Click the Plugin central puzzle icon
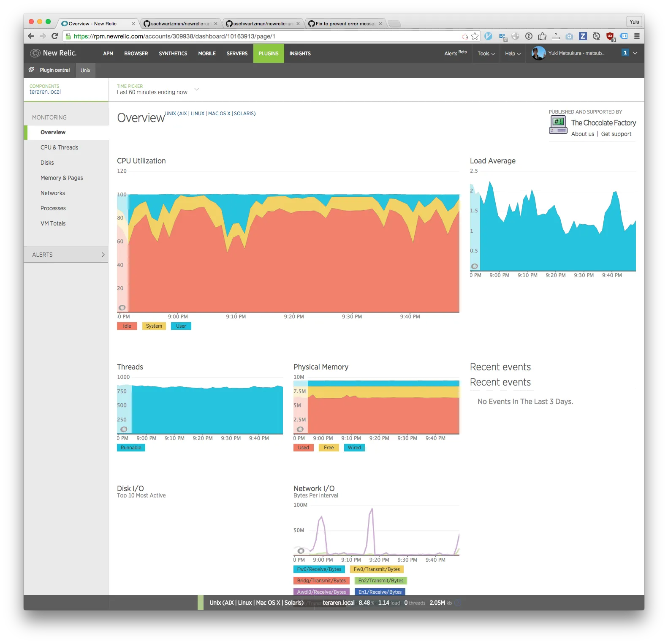668x644 pixels. click(31, 70)
